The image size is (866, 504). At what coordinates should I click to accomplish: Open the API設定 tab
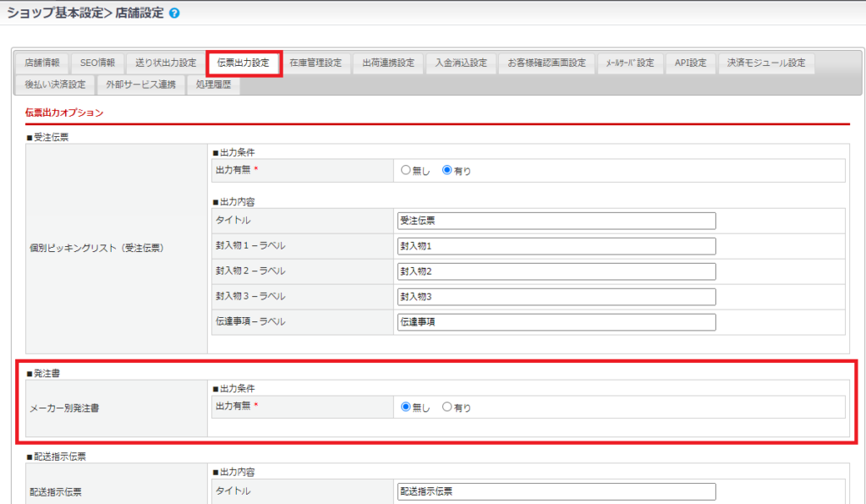pyautogui.click(x=690, y=63)
